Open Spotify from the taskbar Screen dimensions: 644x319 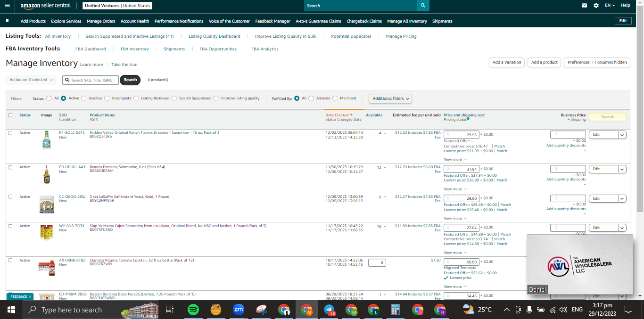click(x=193, y=310)
